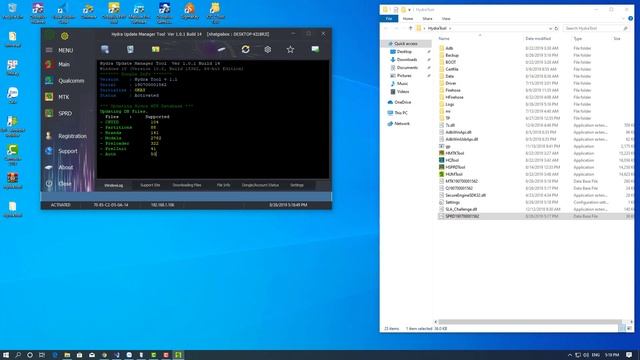Expand the Explorer ribbon with the chevron
The width and height of the screenshot is (640, 360).
click(x=623, y=19)
